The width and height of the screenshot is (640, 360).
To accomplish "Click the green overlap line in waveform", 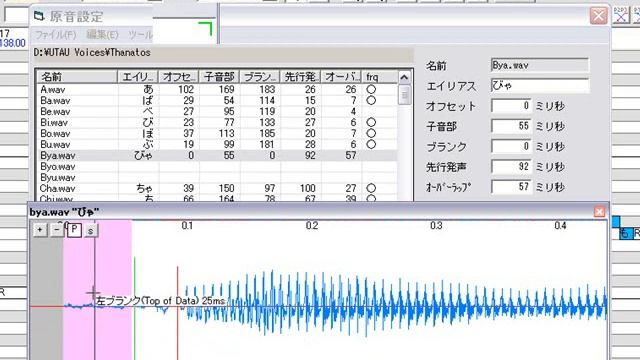I will [134, 308].
